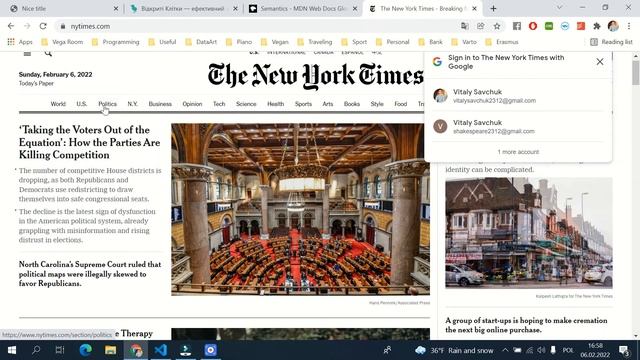Open the red Opera-style extension icon

click(x=533, y=26)
